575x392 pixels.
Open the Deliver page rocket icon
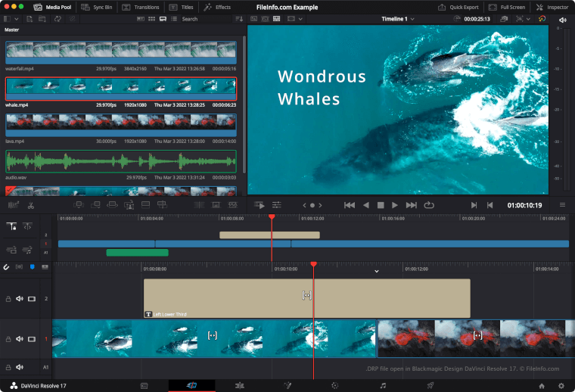(430, 385)
